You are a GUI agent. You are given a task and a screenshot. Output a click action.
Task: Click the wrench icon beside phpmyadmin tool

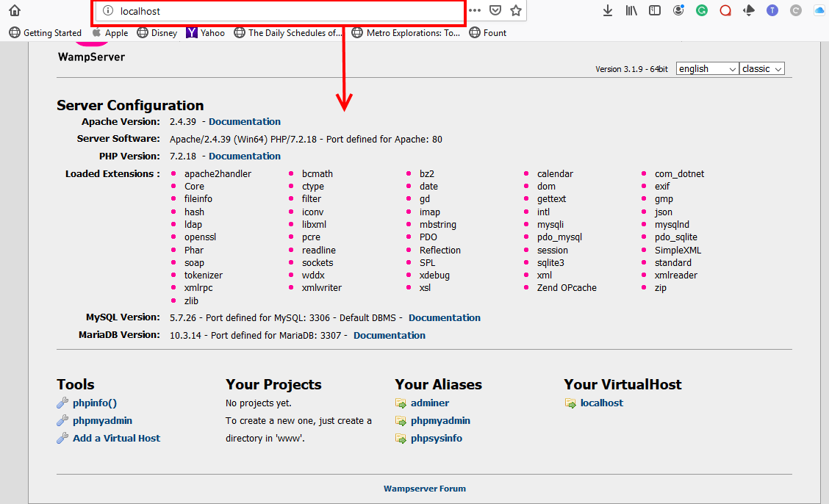62,420
